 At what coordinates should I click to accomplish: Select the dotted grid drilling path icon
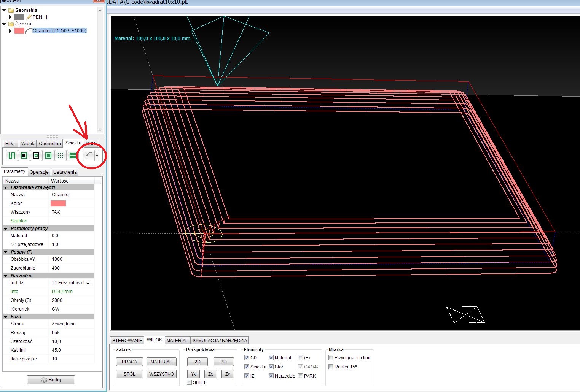tap(61, 156)
